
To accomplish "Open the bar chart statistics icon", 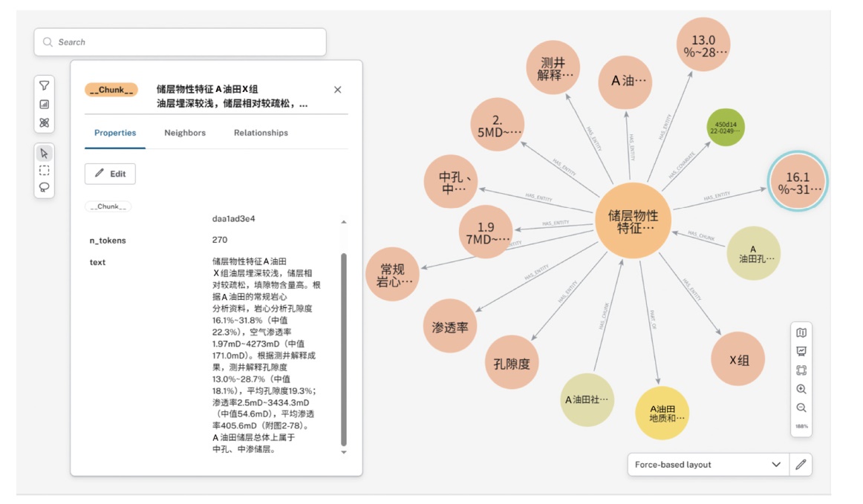I will 45,105.
